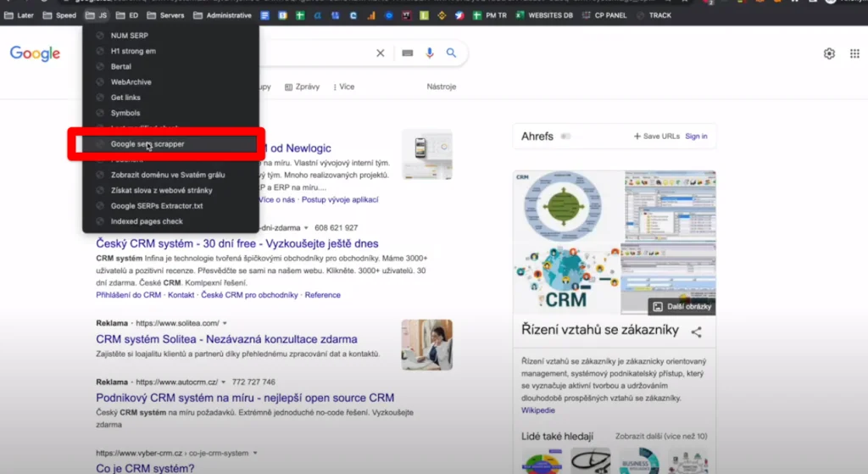Open Český CRM systém - 30 dní free result
Viewport: 868px width, 474px height.
pyautogui.click(x=237, y=243)
